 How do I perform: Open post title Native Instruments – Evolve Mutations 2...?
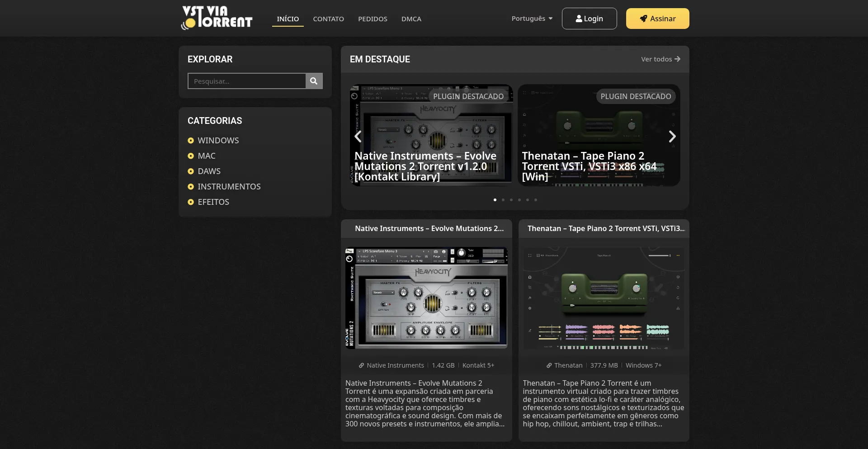(x=429, y=228)
